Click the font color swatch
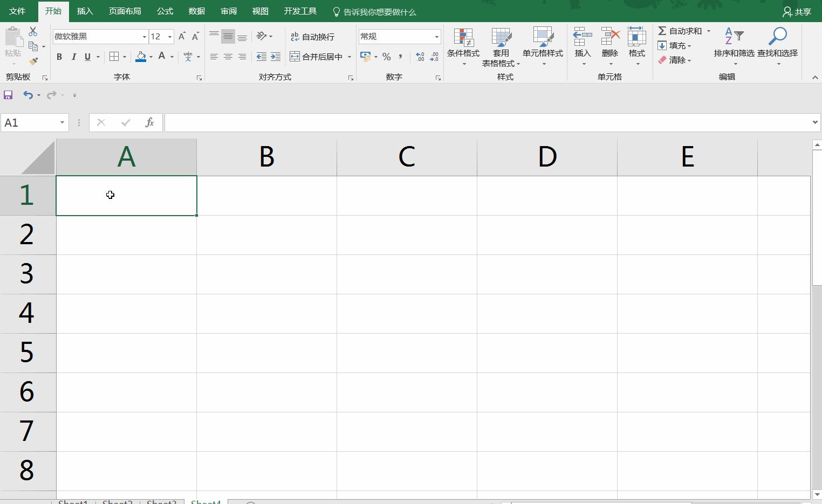The height and width of the screenshot is (504, 822). [x=162, y=57]
